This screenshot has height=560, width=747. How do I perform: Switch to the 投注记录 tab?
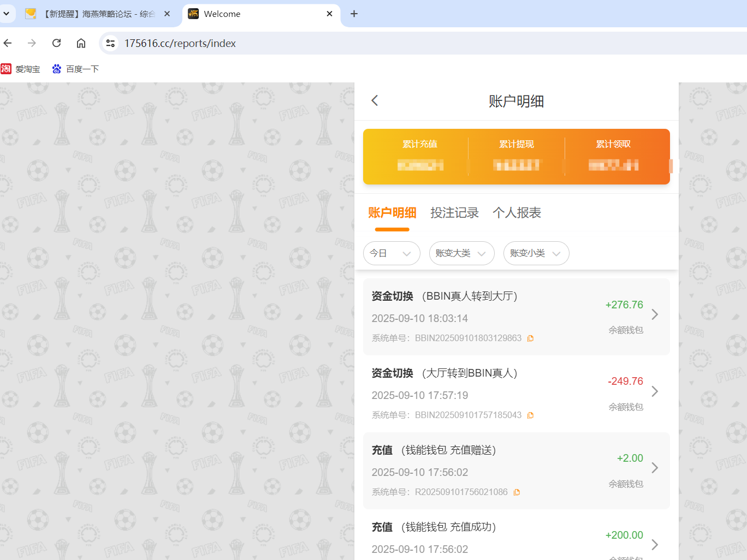coord(455,213)
